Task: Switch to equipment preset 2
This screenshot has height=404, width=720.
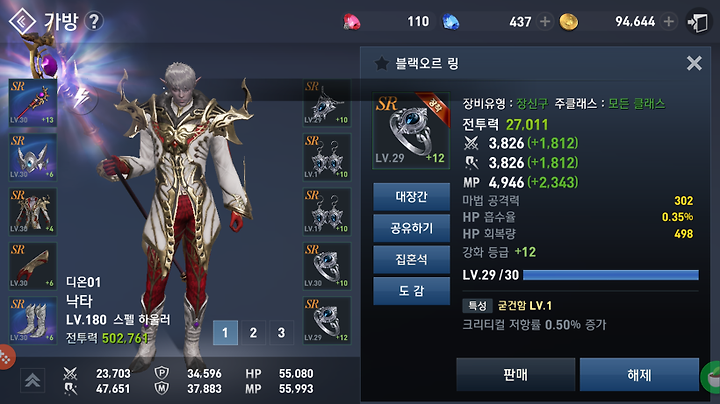Action: tap(253, 332)
